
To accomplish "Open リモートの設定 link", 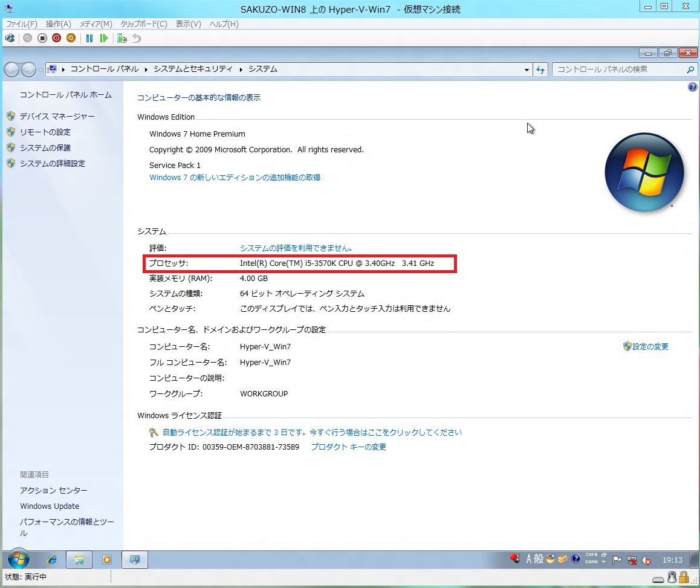I will pyautogui.click(x=45, y=132).
